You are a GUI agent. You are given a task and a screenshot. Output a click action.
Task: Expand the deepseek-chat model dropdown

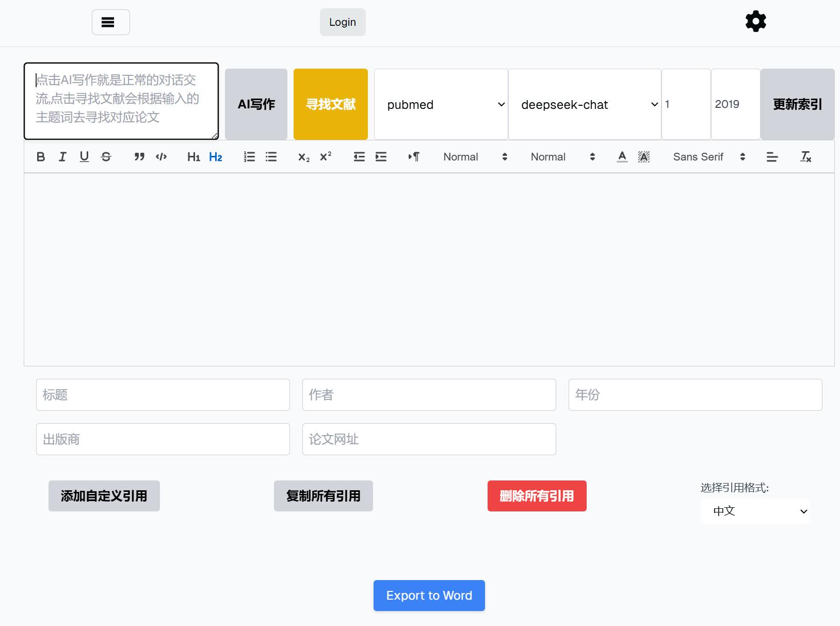[x=584, y=104]
